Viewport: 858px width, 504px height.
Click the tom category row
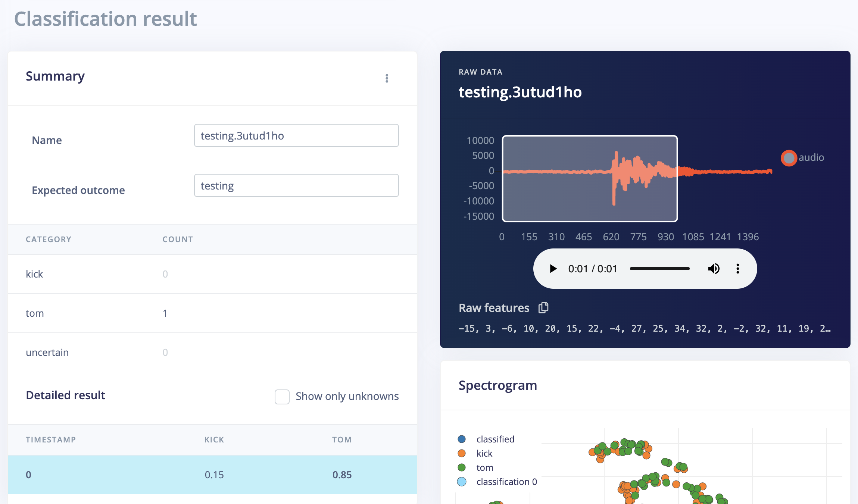click(212, 313)
